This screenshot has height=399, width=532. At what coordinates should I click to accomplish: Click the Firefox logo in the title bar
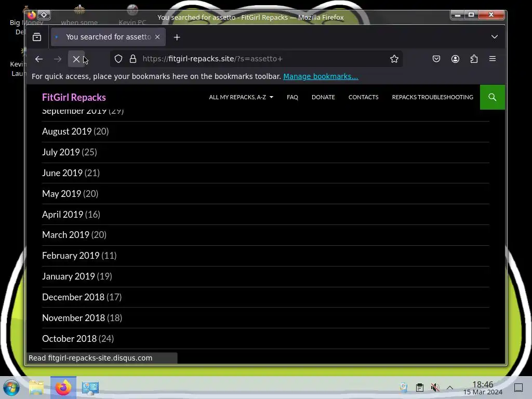click(x=32, y=15)
